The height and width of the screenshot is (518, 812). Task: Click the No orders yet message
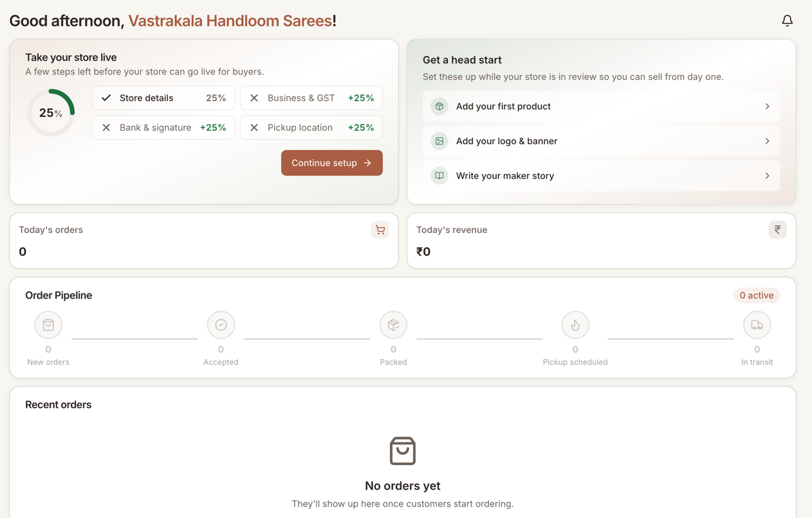pyautogui.click(x=403, y=486)
